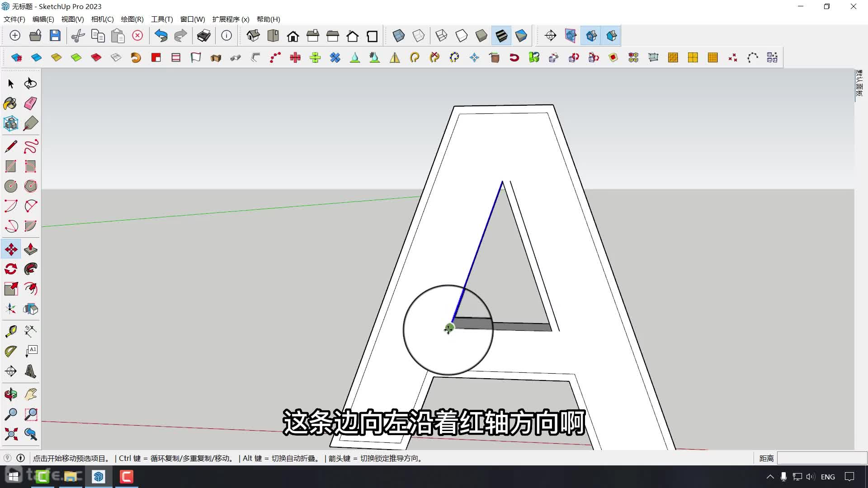Open the 帮助(H) menu

269,19
